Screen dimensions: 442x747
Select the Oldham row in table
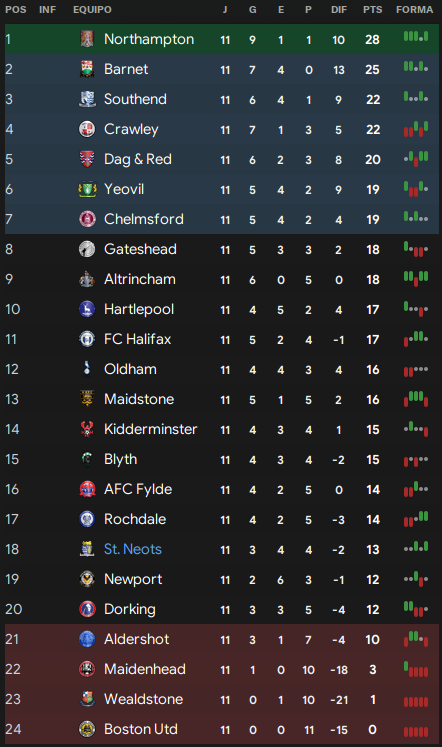(222, 369)
